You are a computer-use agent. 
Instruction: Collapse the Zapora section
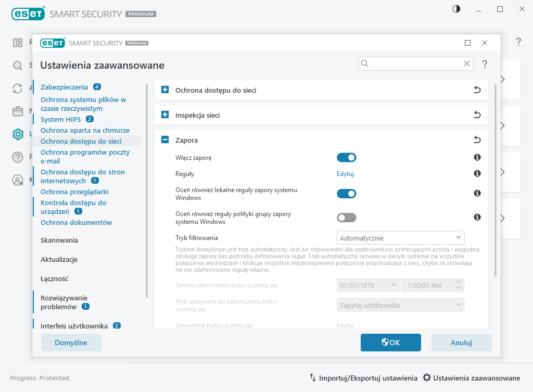pyautogui.click(x=165, y=140)
